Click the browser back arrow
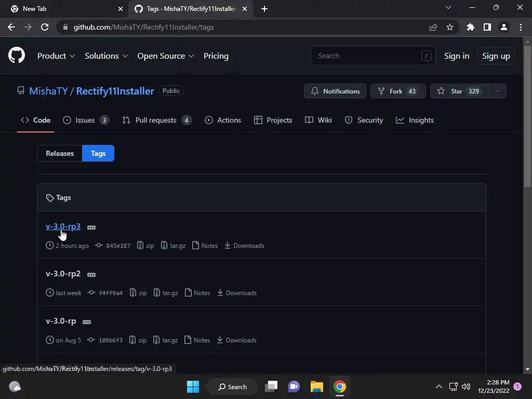Image resolution: width=532 pixels, height=399 pixels. (11, 27)
